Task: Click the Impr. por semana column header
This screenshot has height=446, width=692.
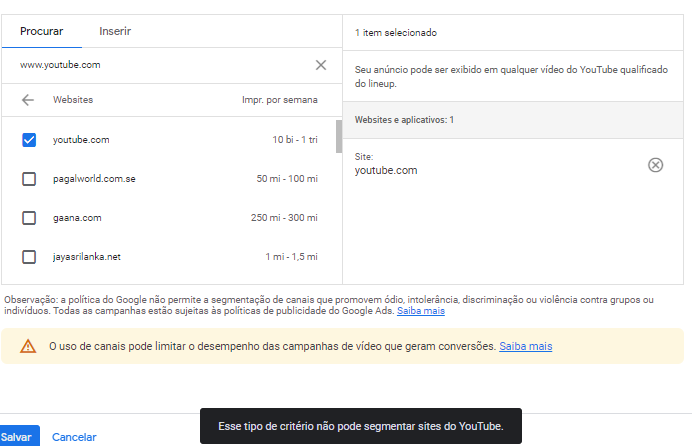Action: (280, 100)
